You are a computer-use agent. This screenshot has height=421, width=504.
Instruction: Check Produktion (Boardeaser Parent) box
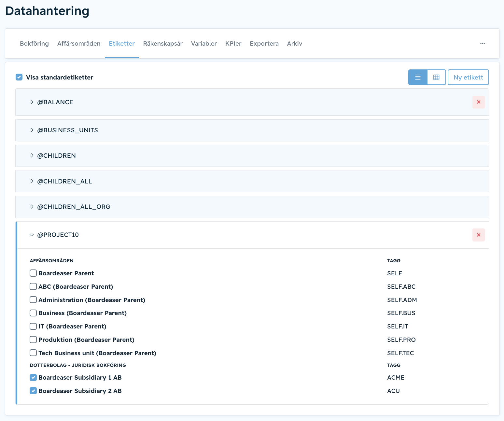(x=33, y=340)
